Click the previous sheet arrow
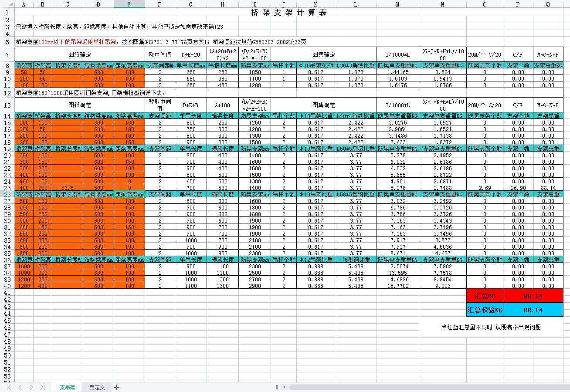570x392 pixels. pos(20,387)
